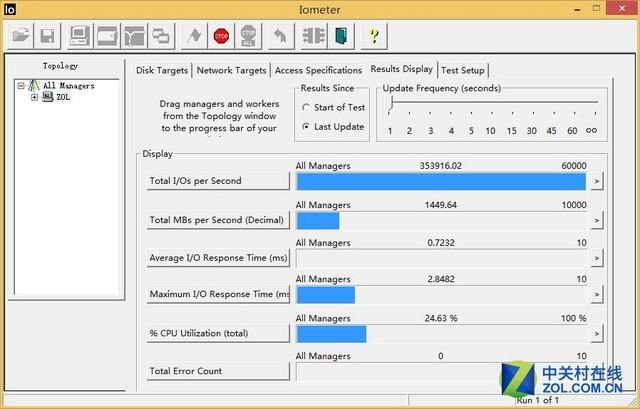640x409 pixels.
Task: Open arrow next to Total MBs per Second bar
Action: point(597,220)
